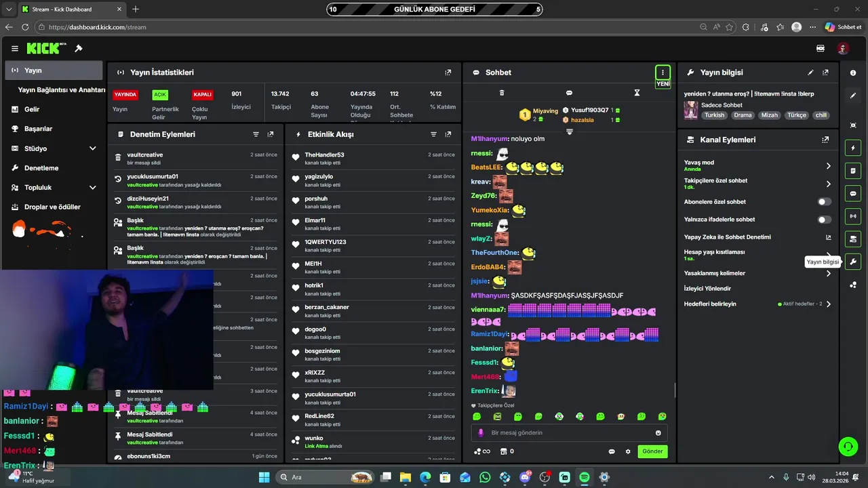Click the Gönder send button

click(x=652, y=451)
